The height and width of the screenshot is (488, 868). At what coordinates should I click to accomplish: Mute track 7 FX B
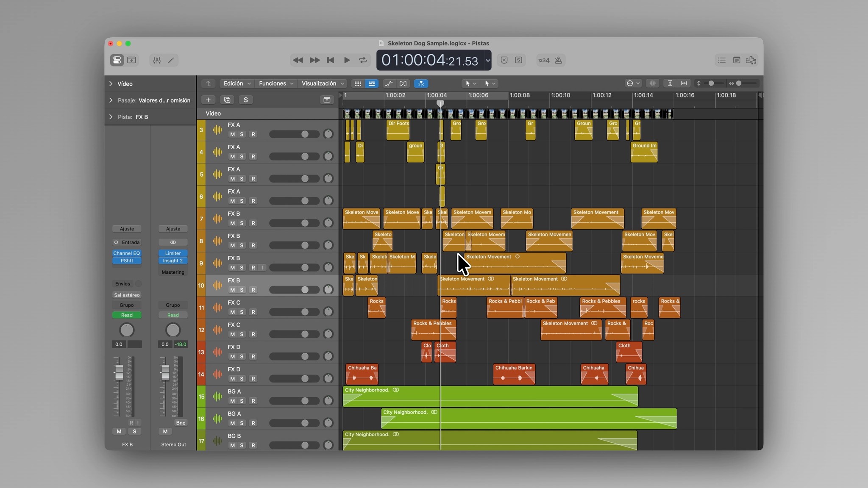[232, 223]
